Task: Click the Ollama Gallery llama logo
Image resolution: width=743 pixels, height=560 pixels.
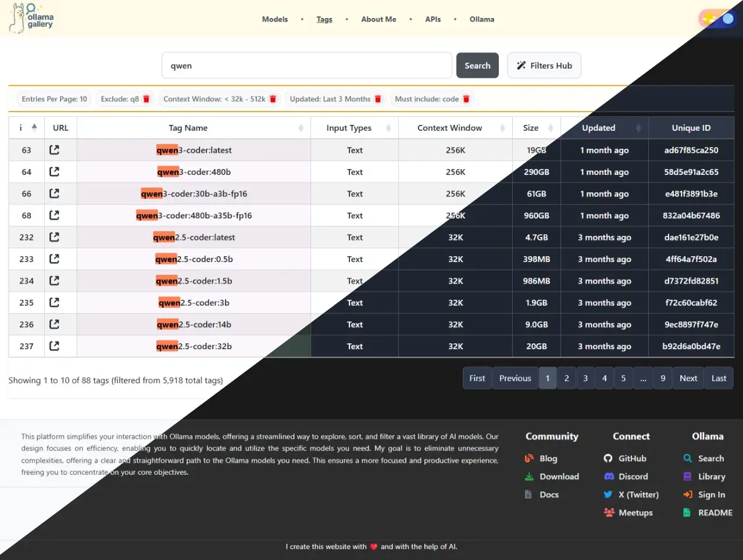Action: (x=32, y=18)
